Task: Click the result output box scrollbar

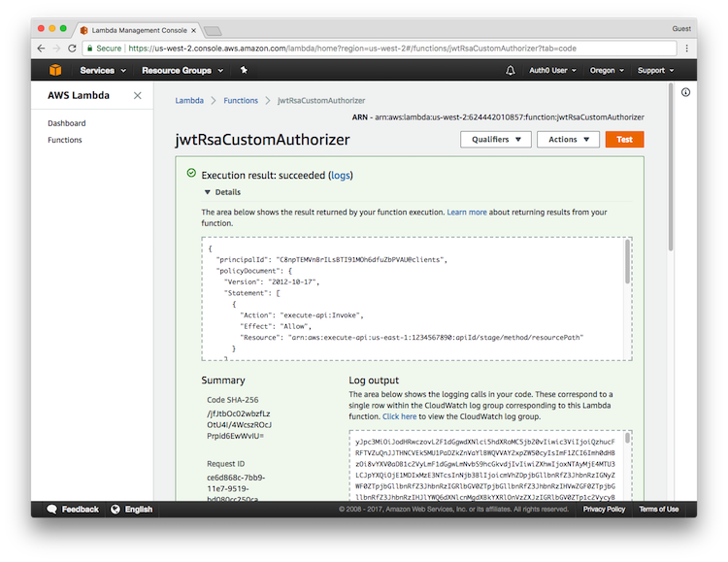Action: click(x=627, y=261)
